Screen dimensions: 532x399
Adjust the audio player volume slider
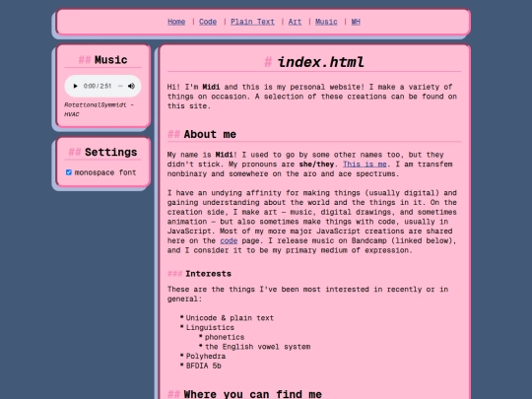coord(120,86)
